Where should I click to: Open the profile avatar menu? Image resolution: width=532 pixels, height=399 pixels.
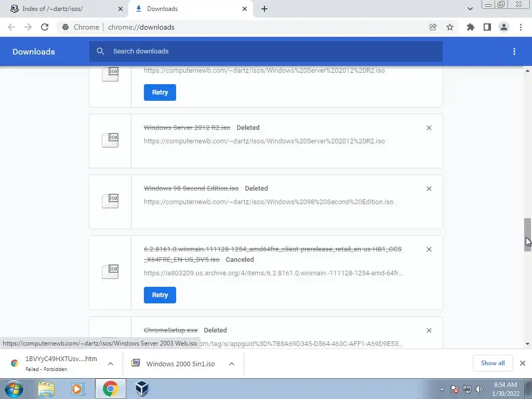[504, 27]
